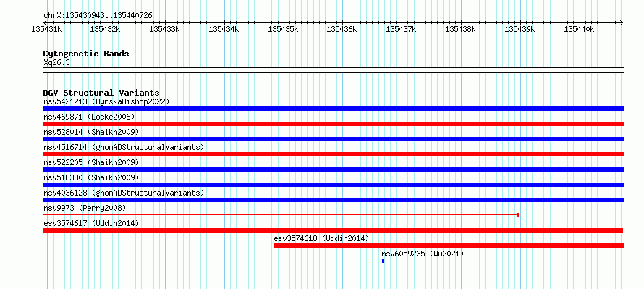Click the 135440k ruler position

click(579, 29)
